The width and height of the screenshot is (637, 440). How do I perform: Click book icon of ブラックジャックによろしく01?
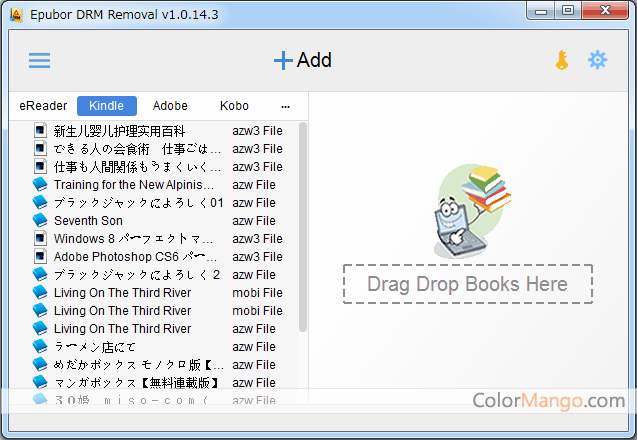[x=40, y=202]
